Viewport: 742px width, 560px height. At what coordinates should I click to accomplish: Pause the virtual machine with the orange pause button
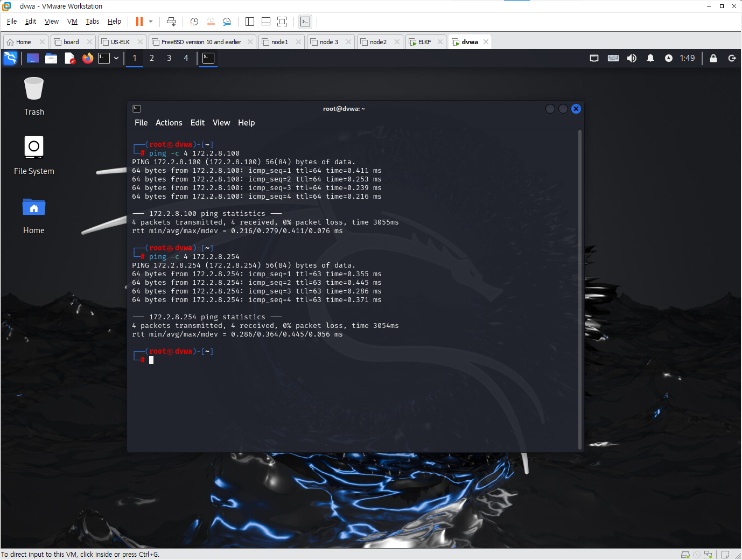click(x=139, y=22)
